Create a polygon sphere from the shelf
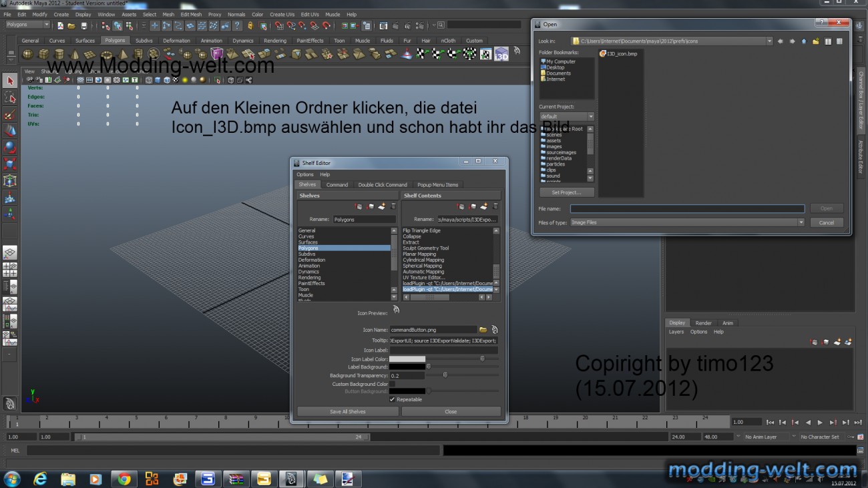The image size is (868, 488). point(28,54)
